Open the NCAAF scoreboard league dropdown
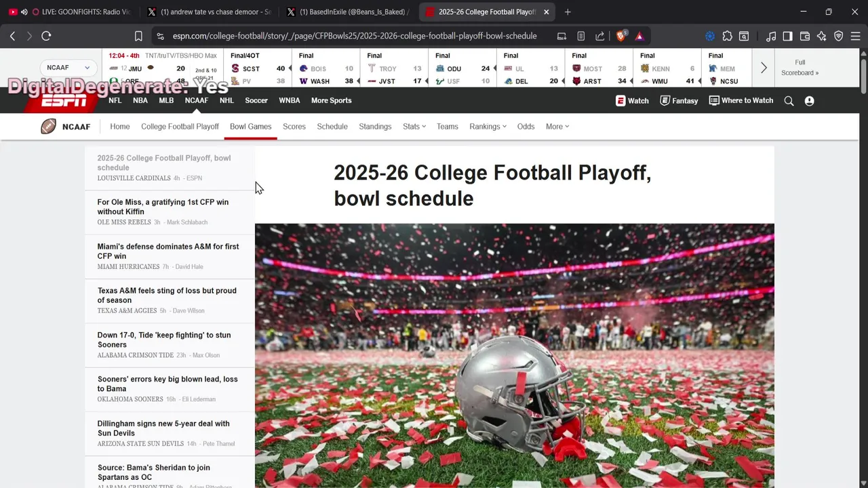This screenshot has height=488, width=868. click(68, 68)
